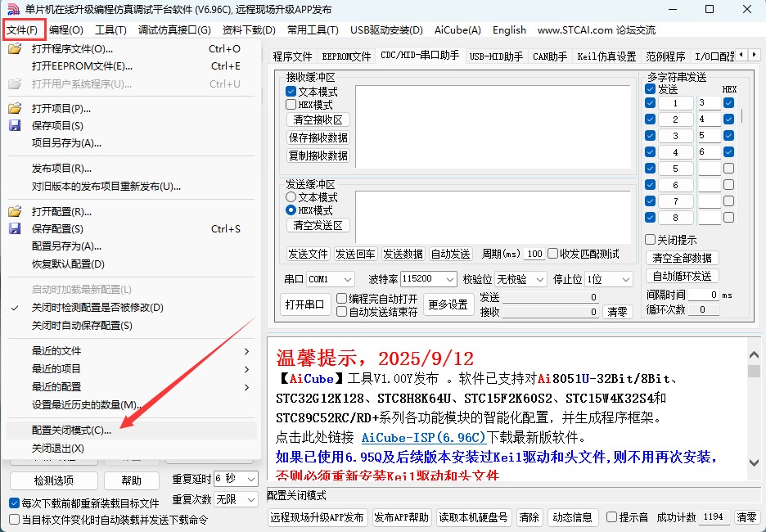766x532 pixels.
Task: Click folder icon beside 打开配置(R)
Action: click(15, 212)
